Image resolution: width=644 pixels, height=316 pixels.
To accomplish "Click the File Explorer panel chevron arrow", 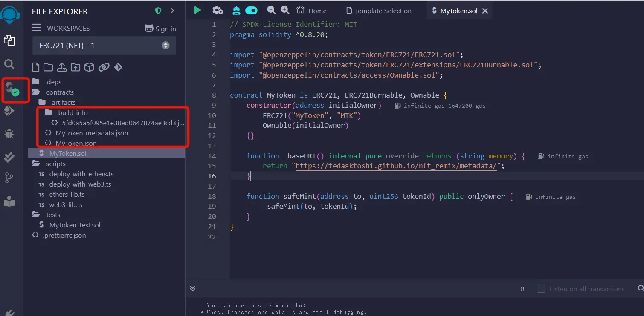I will point(172,11).
